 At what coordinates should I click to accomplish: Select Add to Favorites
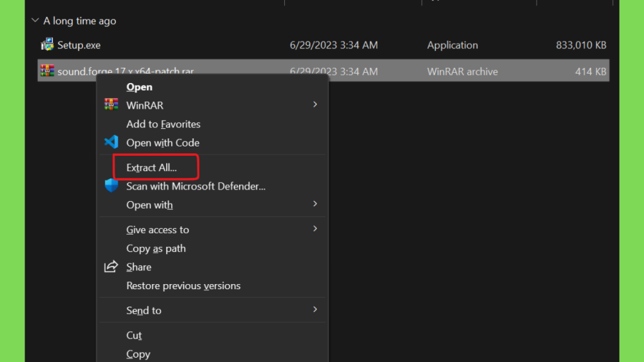tap(163, 124)
